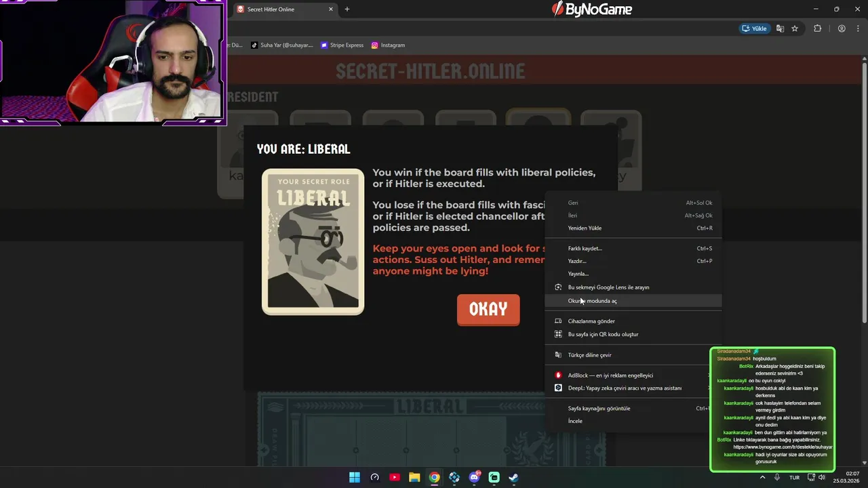
Task: Open the Chrome three-dot menu
Action: [x=857, y=28]
